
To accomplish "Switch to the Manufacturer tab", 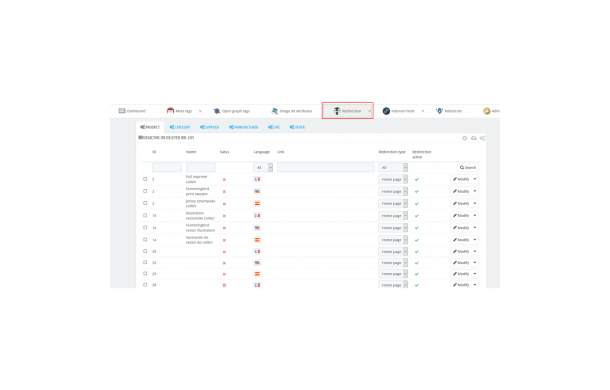I will pos(244,127).
